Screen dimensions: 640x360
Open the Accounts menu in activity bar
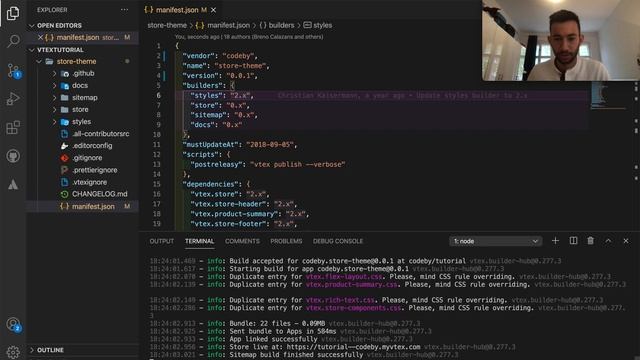click(x=13, y=324)
